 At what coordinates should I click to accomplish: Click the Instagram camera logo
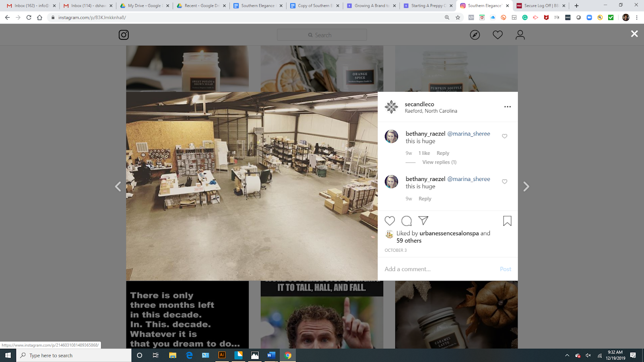(124, 35)
